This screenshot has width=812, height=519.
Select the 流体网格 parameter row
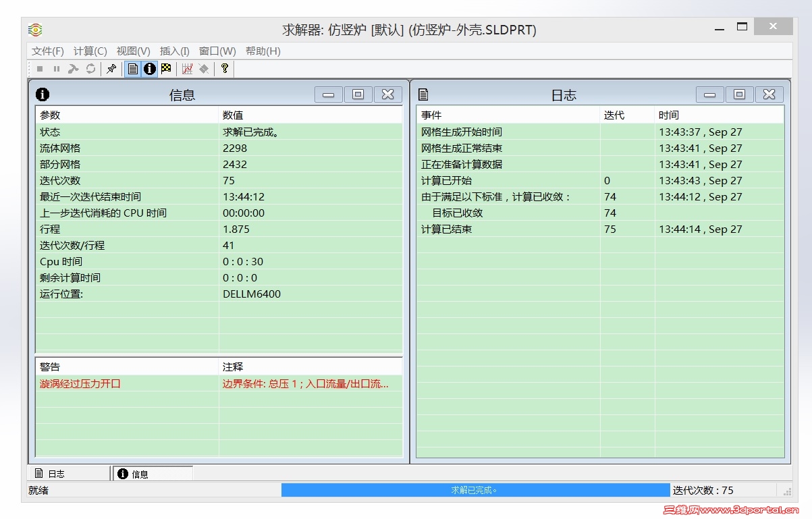(219, 148)
